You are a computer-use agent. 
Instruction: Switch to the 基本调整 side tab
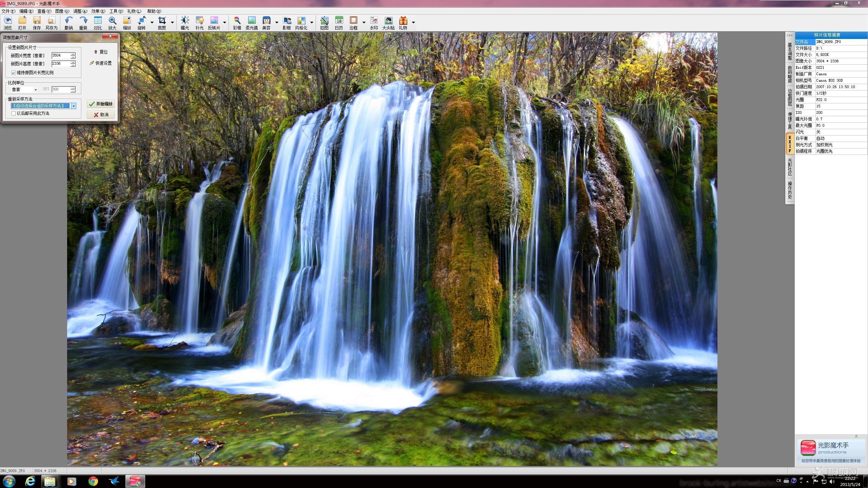pos(790,51)
